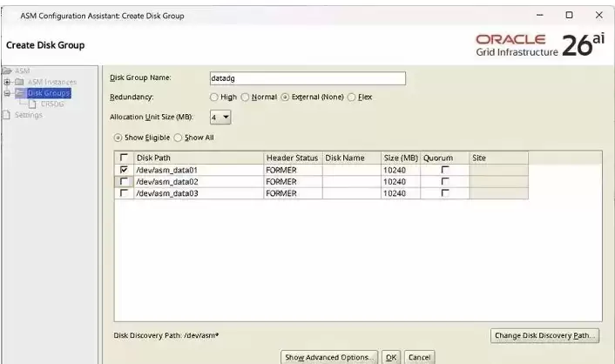The height and width of the screenshot is (364, 615).
Task: Expand the ASM Instances tree node
Action: click(7, 82)
